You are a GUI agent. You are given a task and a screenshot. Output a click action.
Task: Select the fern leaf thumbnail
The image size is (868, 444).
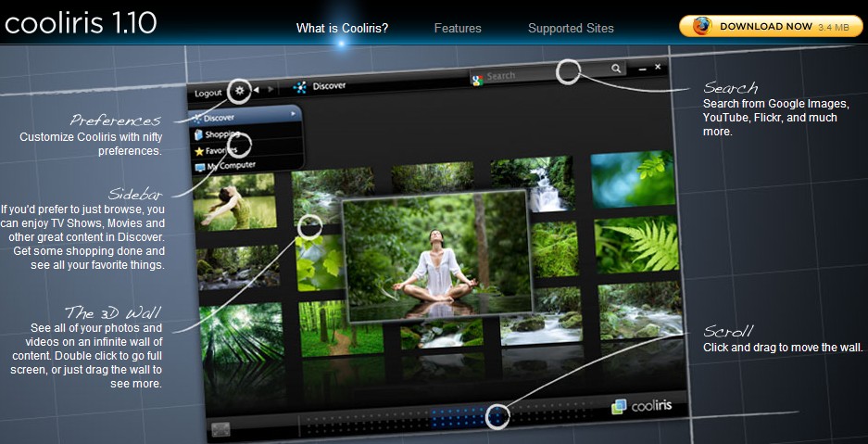pyautogui.click(x=636, y=244)
